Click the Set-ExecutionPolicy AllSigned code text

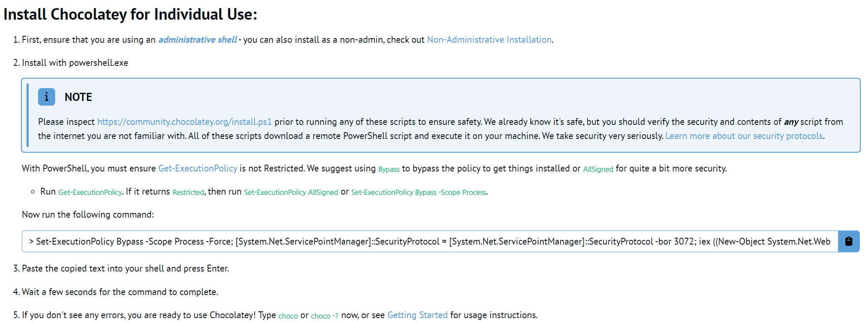(x=291, y=192)
